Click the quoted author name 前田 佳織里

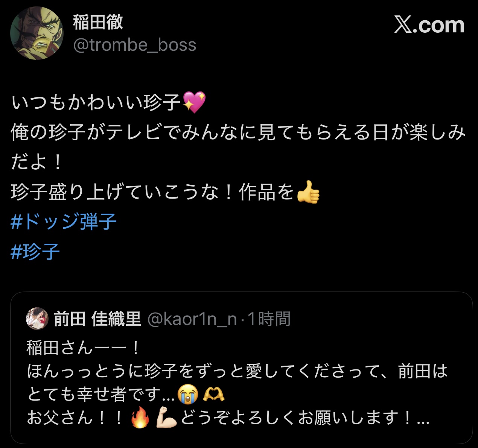pos(97,319)
